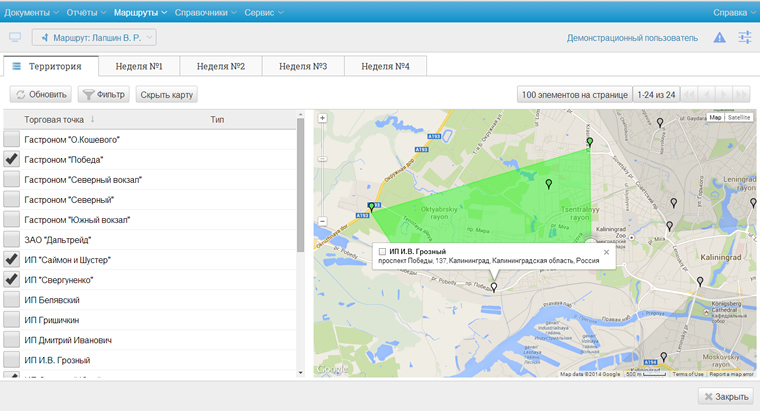Viewport: 760px width, 411px height.
Task: Open the Справочники menu
Action: pyautogui.click(x=206, y=13)
